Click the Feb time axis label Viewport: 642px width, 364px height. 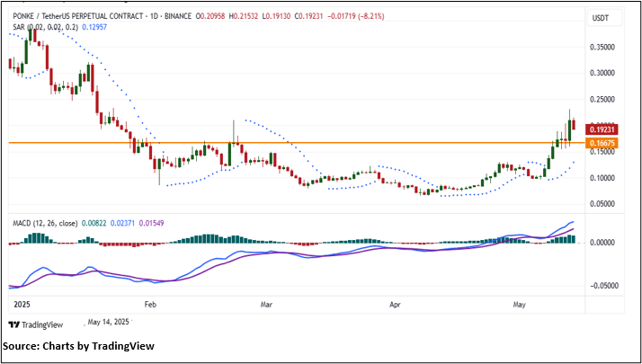150,305
